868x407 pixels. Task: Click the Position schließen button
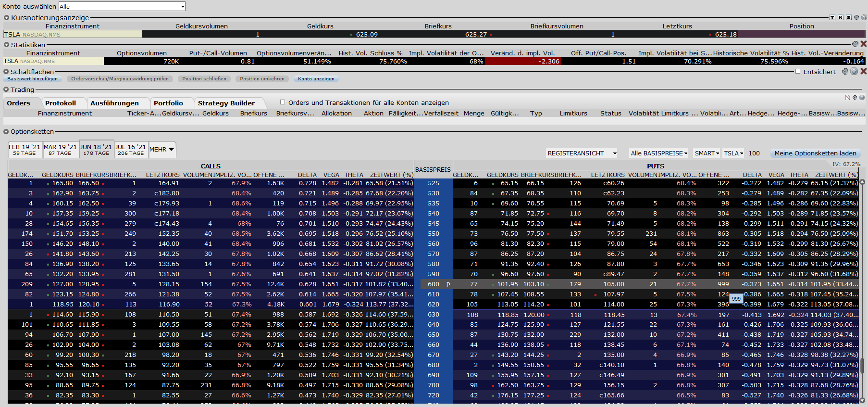coord(204,79)
